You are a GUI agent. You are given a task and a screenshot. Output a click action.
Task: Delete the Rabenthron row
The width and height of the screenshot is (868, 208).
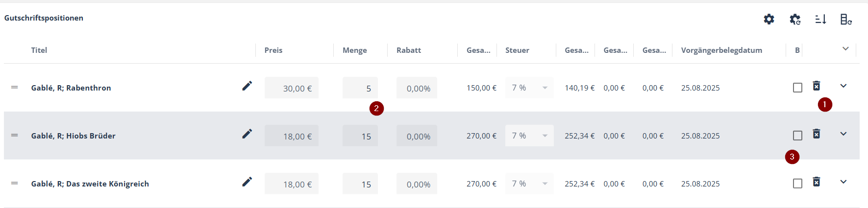click(x=817, y=86)
